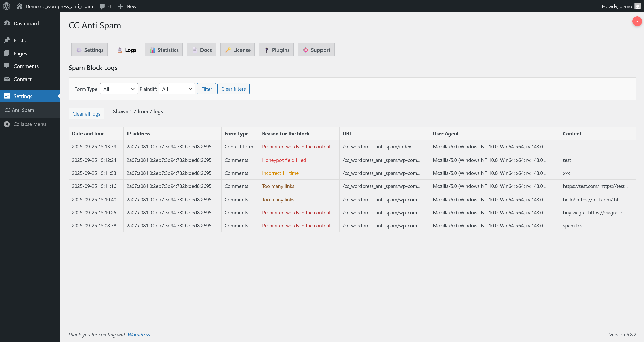
Task: Click the License key icon
Action: [228, 50]
